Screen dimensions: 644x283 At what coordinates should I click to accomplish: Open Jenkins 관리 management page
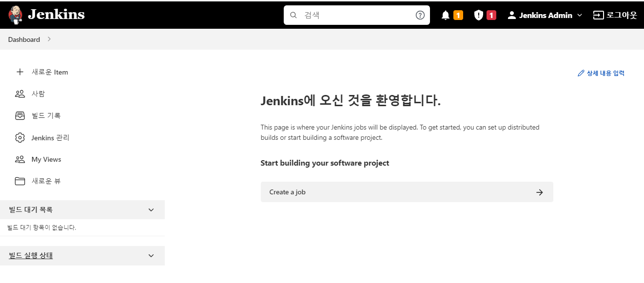tap(51, 138)
